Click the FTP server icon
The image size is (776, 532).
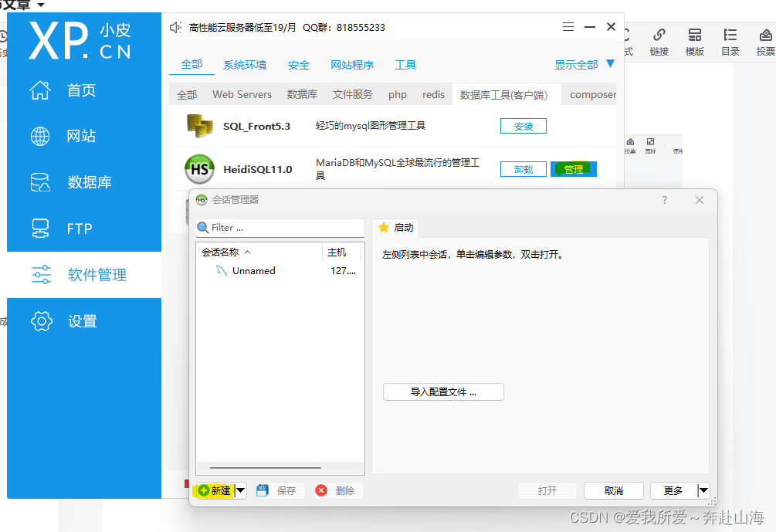coord(40,229)
